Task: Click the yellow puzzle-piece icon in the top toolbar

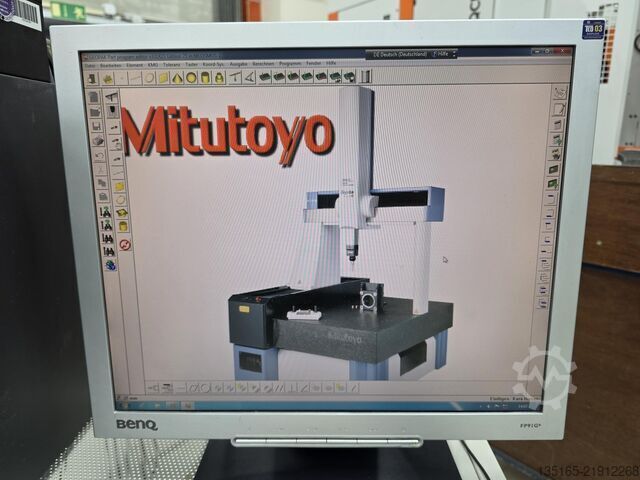Action: pyautogui.click(x=108, y=78)
